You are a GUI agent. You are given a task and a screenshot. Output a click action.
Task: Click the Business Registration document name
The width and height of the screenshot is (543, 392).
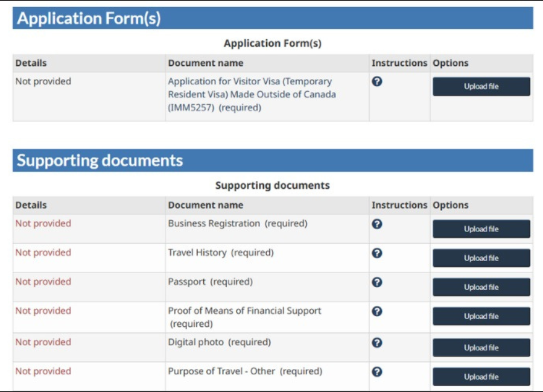[214, 223]
